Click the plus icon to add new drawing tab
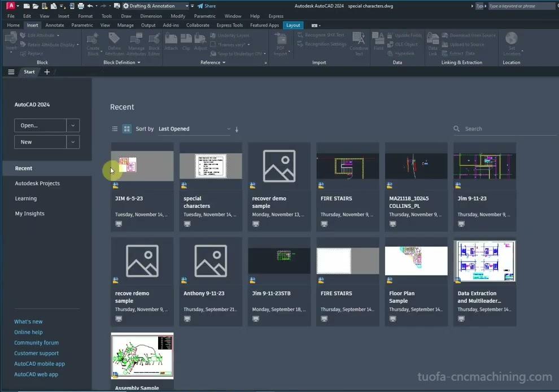The image size is (559, 392). pos(47,72)
